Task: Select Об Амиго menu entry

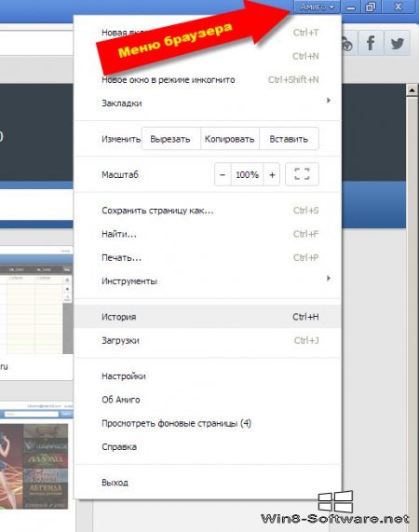Action: tap(208, 400)
